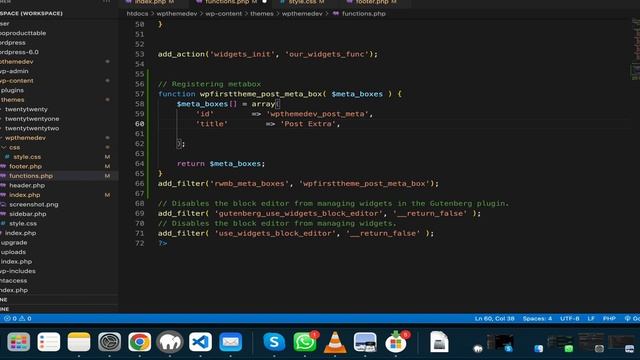The height and width of the screenshot is (360, 640).
Task: Click 'our_widgets_func' on line 53
Action: tap(326, 54)
